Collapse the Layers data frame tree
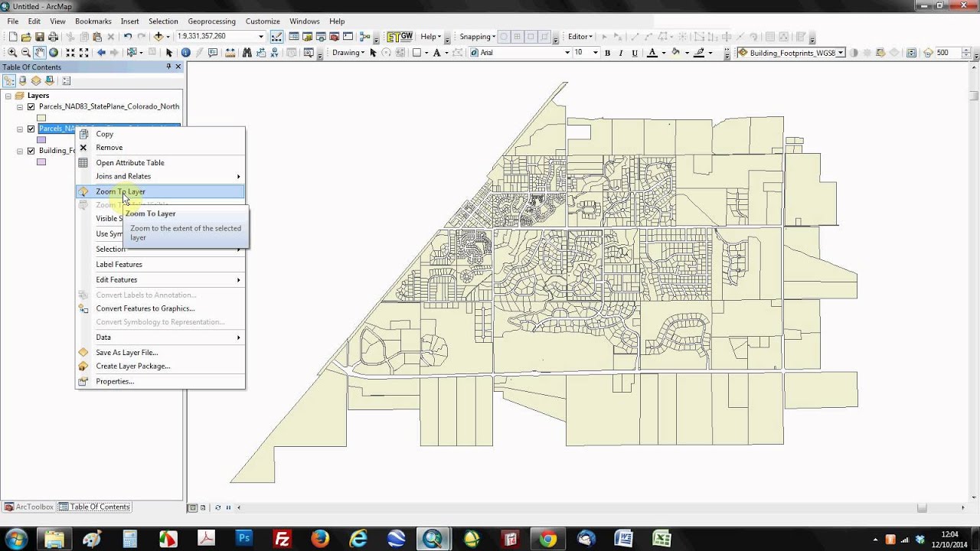 pyautogui.click(x=8, y=96)
